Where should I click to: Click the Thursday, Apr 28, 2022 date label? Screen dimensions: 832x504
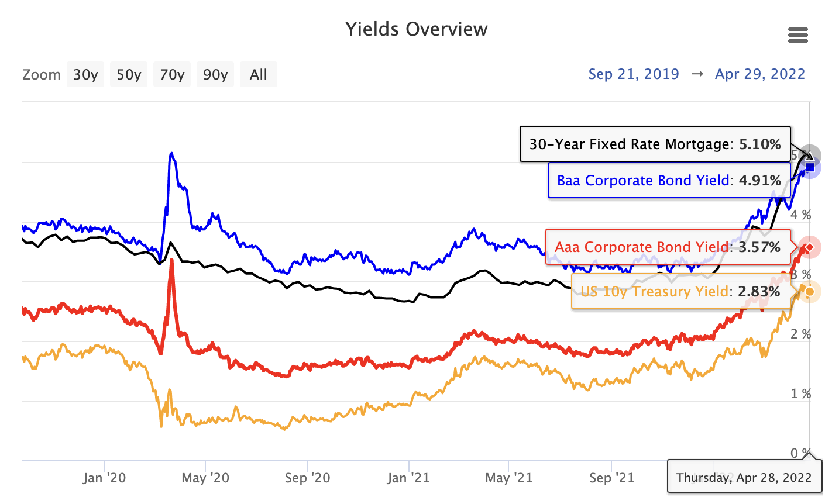744,478
